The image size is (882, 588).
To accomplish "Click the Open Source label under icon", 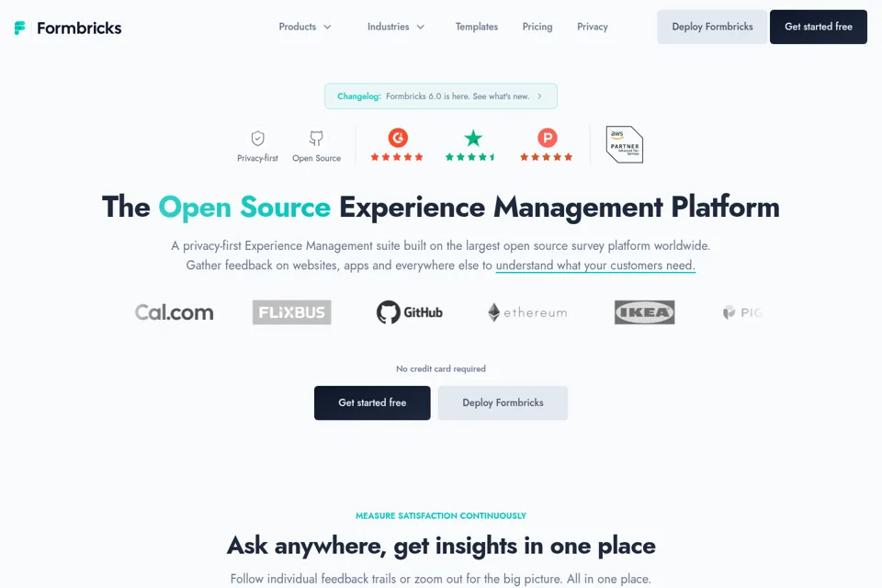I will tap(316, 158).
